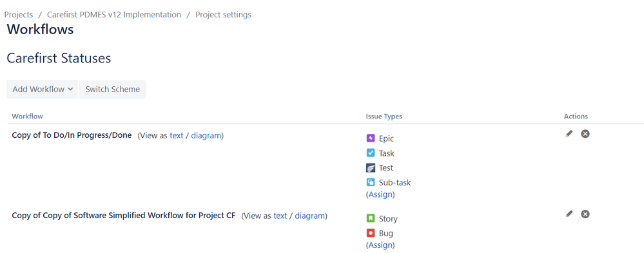644x253 pixels.
Task: View Software Simplified Workflow as text
Action: [x=280, y=216]
